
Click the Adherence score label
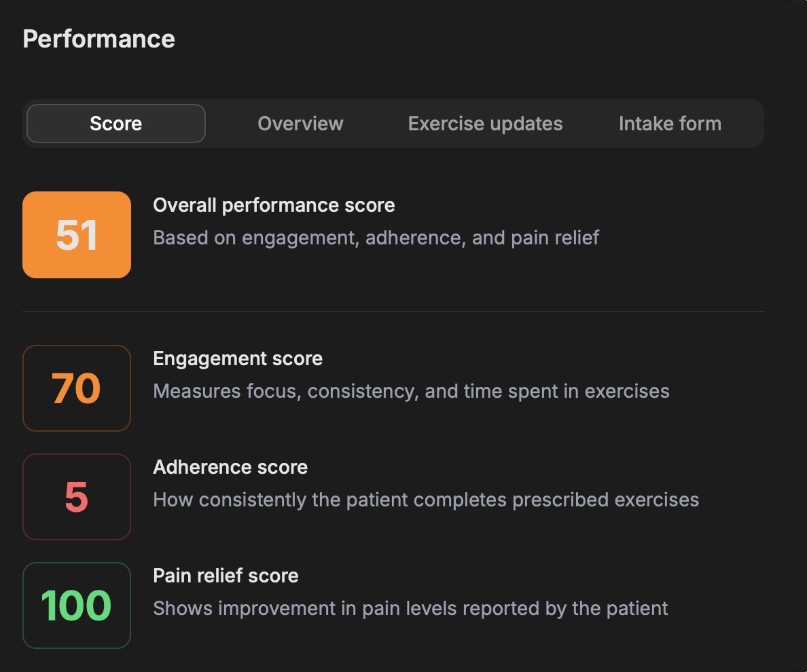coord(230,467)
